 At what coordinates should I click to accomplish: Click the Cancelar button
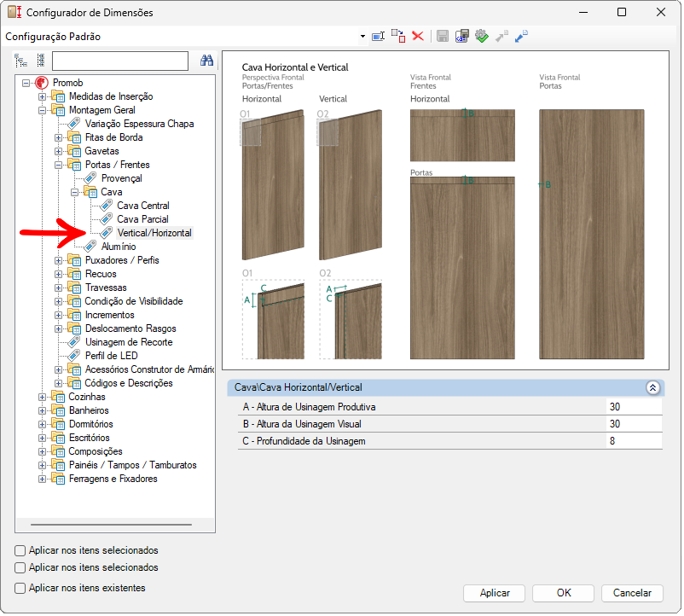[x=632, y=593]
